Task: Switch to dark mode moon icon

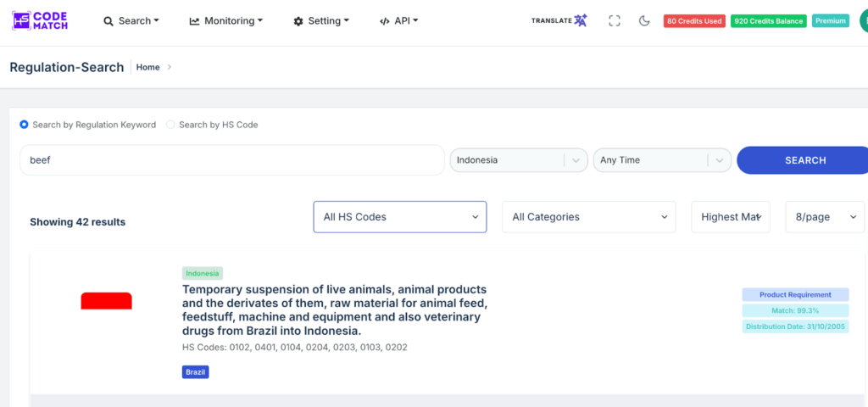Action: point(644,21)
